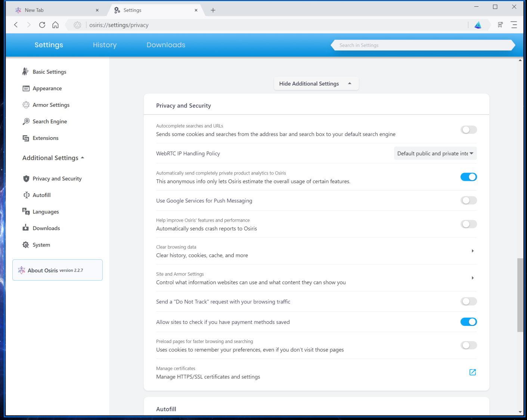This screenshot has height=420, width=527.
Task: Click the scrollbar down arrow
Action: tap(520, 412)
